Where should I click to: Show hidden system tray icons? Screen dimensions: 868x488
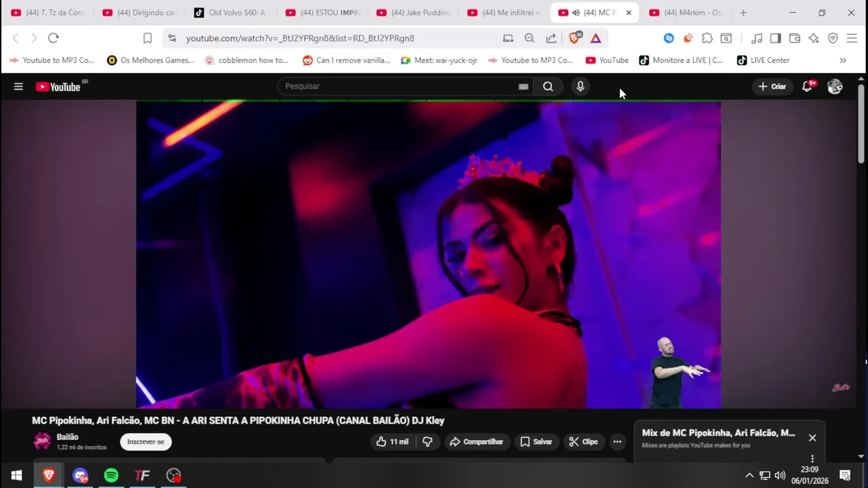[x=749, y=475]
